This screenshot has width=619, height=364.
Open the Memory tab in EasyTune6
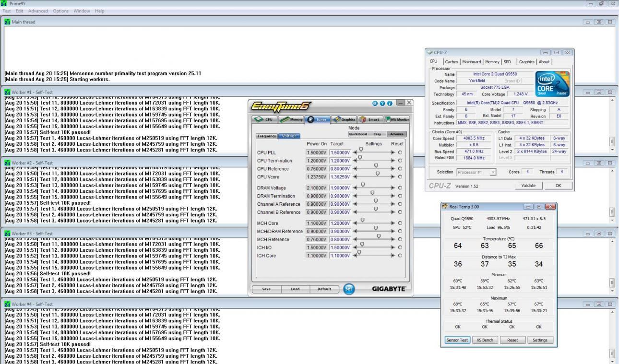[291, 120]
